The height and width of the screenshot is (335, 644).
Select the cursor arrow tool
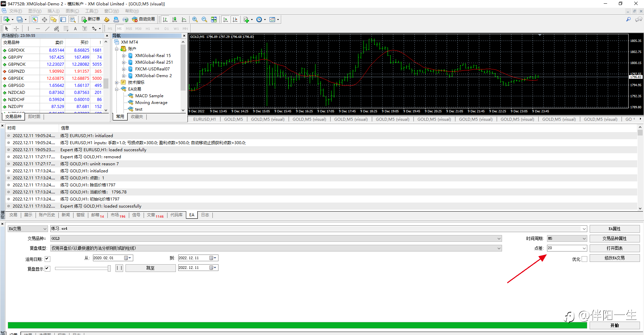click(7, 29)
